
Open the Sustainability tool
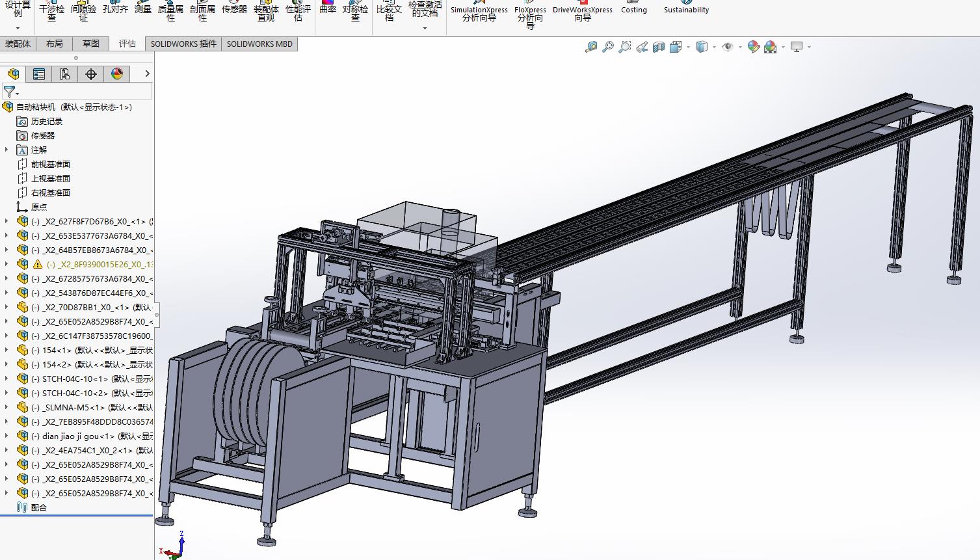[x=686, y=8]
